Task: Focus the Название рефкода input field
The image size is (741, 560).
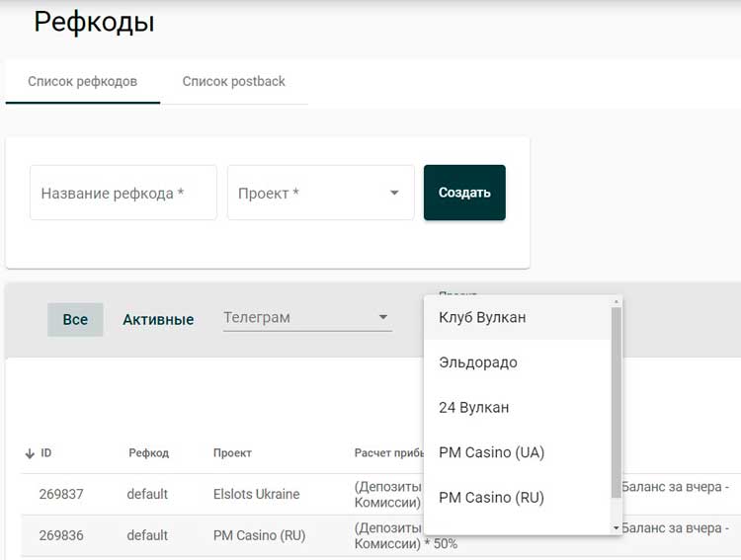Action: click(x=123, y=193)
